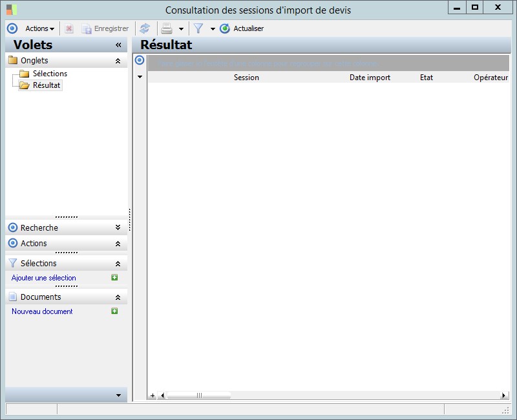
Task: Open the grid column selector dropdown arrow
Action: [x=140, y=77]
